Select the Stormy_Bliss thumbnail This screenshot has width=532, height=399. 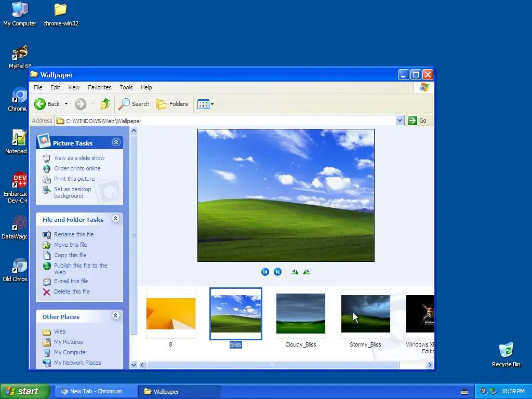[x=365, y=314]
